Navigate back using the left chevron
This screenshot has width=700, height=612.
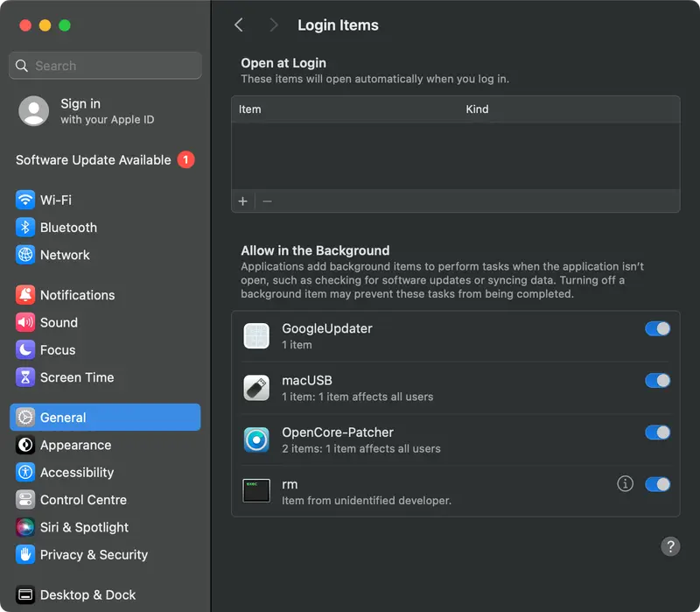238,25
